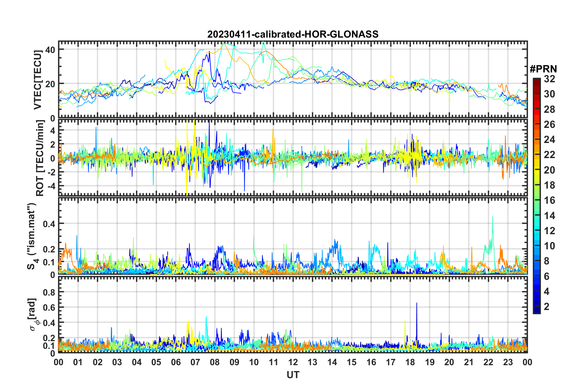Image resolution: width=586 pixels, height=392 pixels.
Task: Click colorbar tick label 2
Action: tap(547, 306)
